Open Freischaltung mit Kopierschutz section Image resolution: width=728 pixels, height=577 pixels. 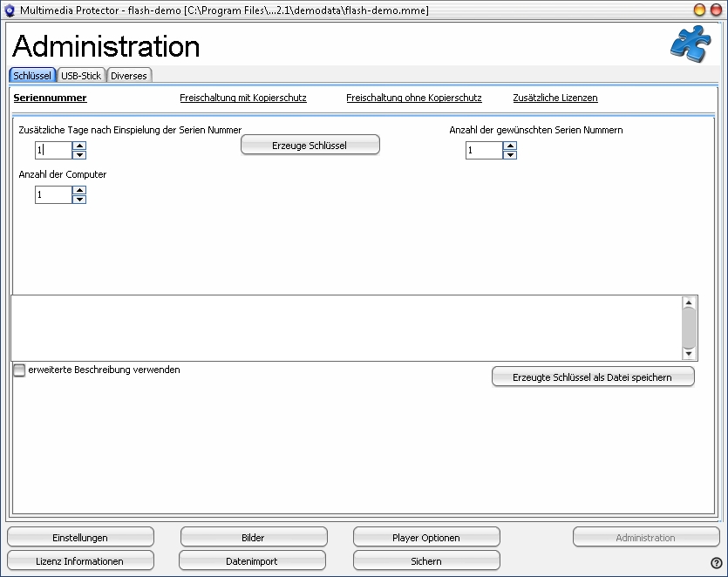pos(243,98)
